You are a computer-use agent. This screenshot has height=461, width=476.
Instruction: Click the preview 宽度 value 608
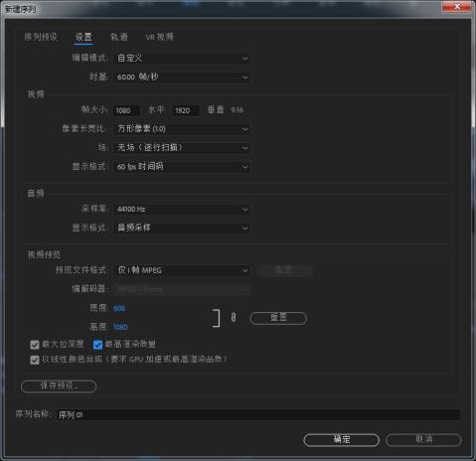coord(119,308)
